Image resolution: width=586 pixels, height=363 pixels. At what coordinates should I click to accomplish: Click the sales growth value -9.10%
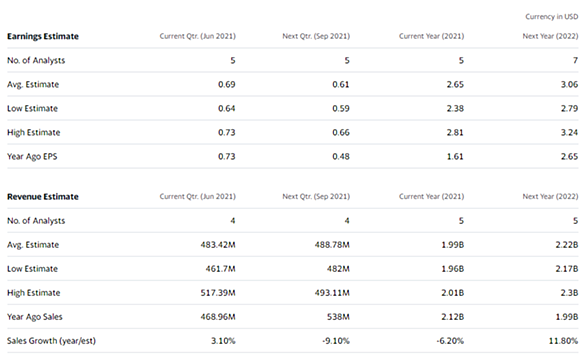(336, 341)
